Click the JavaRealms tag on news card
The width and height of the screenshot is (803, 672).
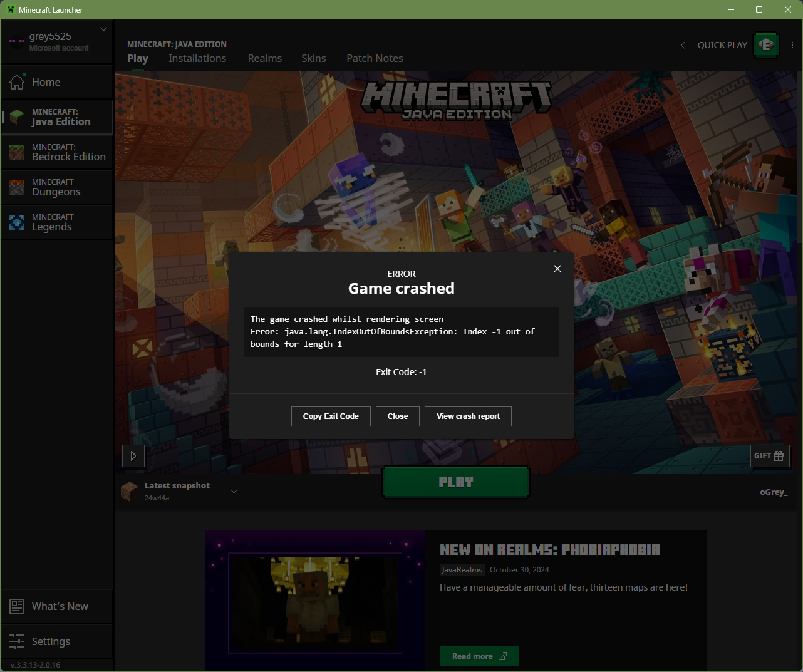click(462, 570)
